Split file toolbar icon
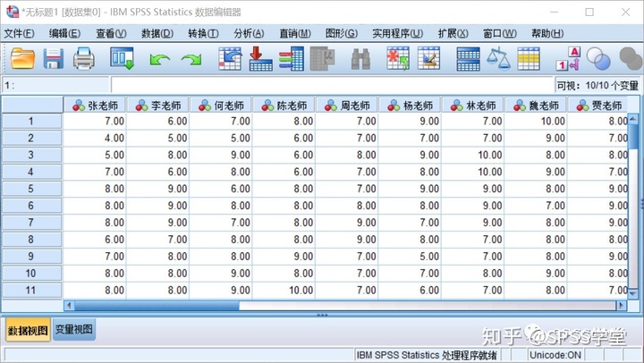The height and width of the screenshot is (363, 644). tap(468, 59)
